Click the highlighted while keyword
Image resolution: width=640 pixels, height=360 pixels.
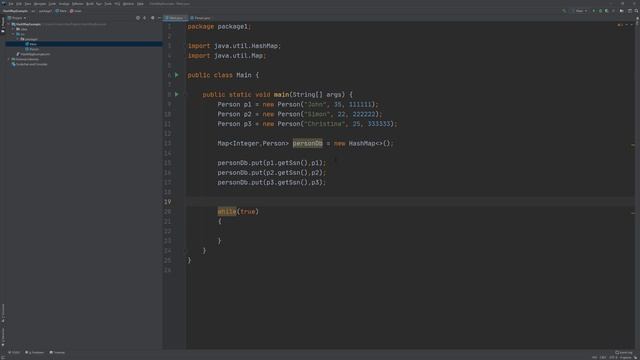point(227,211)
